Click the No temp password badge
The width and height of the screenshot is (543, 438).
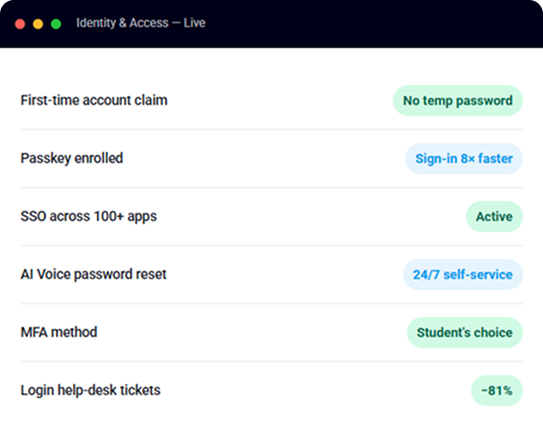(457, 100)
